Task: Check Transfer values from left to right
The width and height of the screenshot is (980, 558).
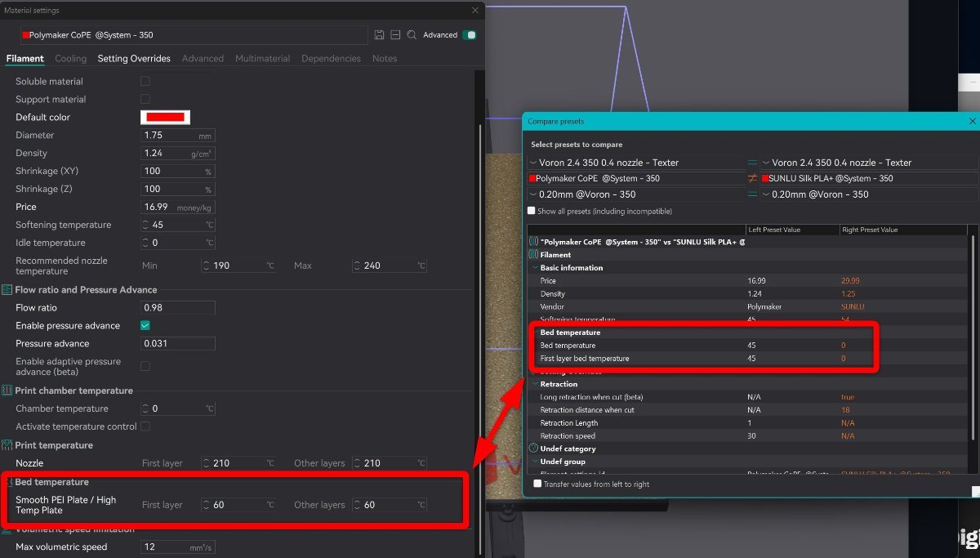Action: (537, 484)
